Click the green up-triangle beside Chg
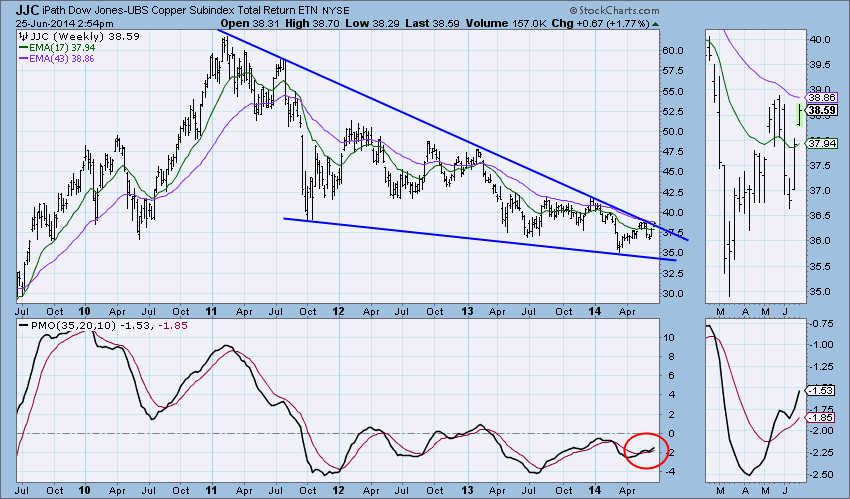Screen dimensions: 850x499 tap(656, 24)
